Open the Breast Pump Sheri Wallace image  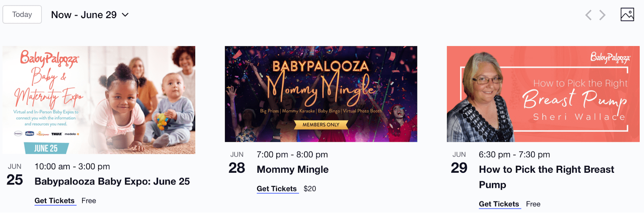click(x=543, y=94)
